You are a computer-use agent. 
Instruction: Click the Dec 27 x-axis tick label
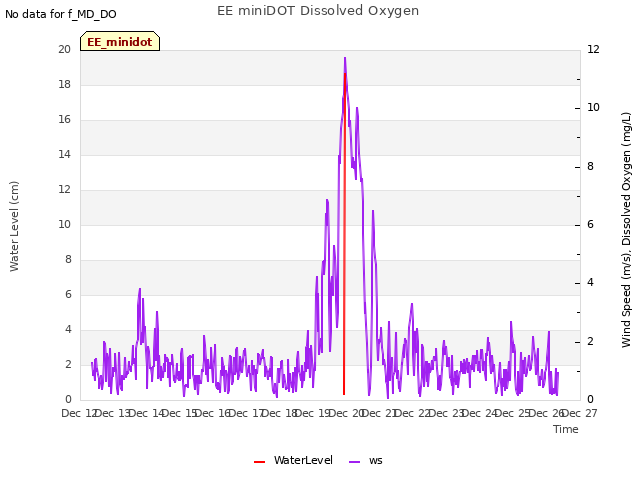click(580, 413)
